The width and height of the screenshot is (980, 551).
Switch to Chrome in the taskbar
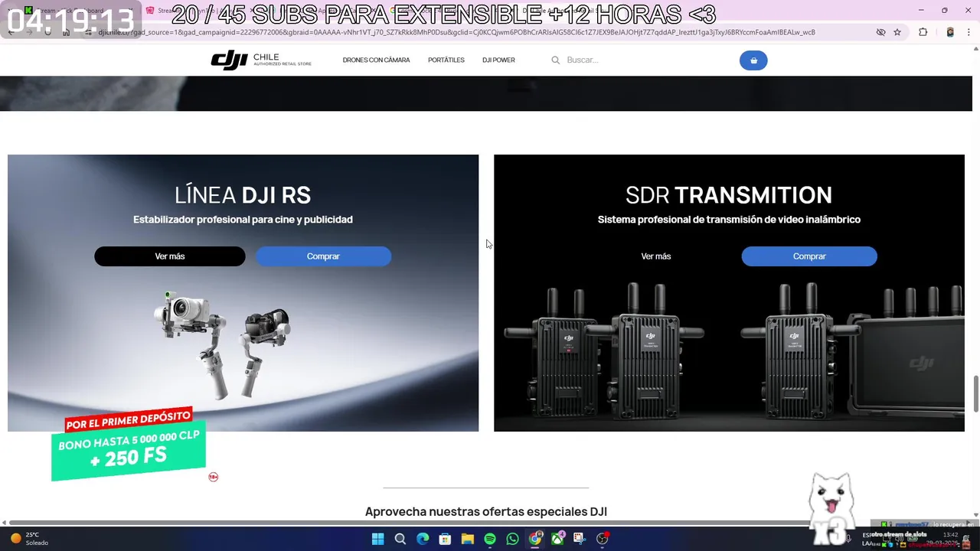[535, 539]
